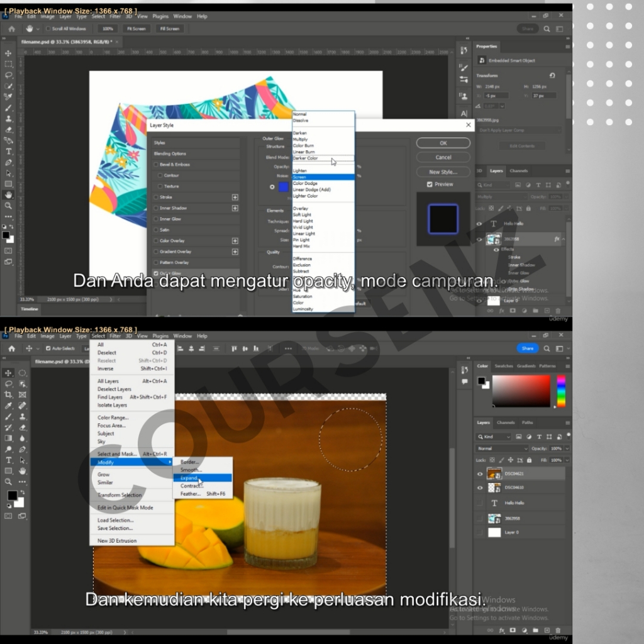Enable Pattern Overlay checkbox in Layer Style

pos(156,262)
